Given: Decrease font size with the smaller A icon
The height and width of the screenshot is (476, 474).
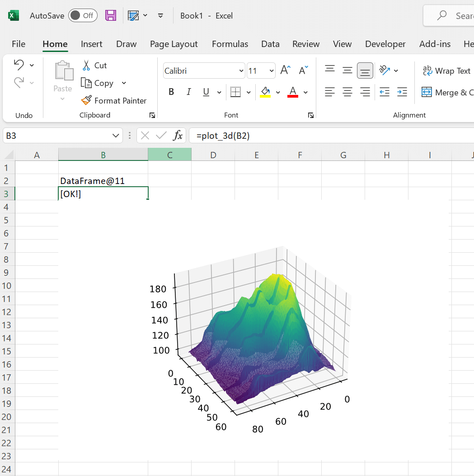Looking at the screenshot, I should [x=304, y=71].
